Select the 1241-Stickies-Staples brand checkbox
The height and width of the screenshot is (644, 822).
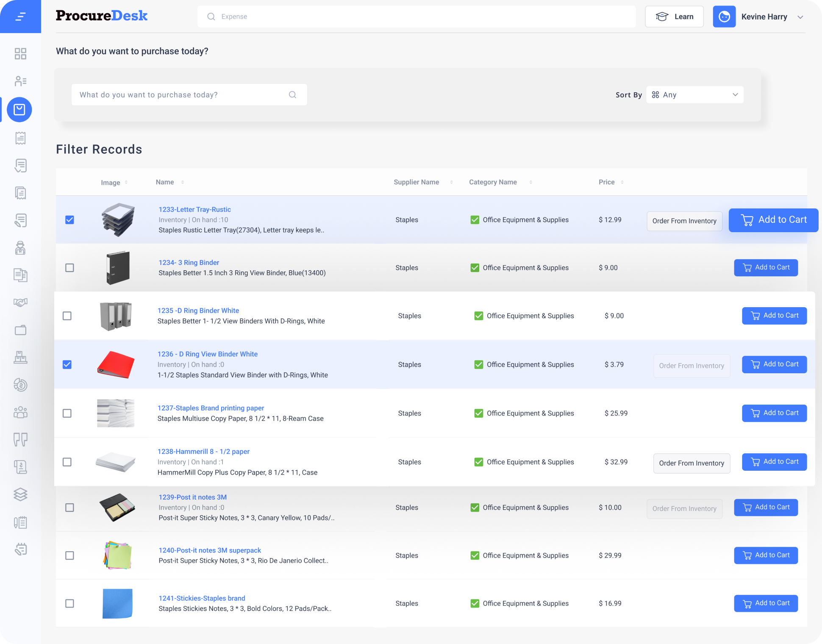coord(69,603)
